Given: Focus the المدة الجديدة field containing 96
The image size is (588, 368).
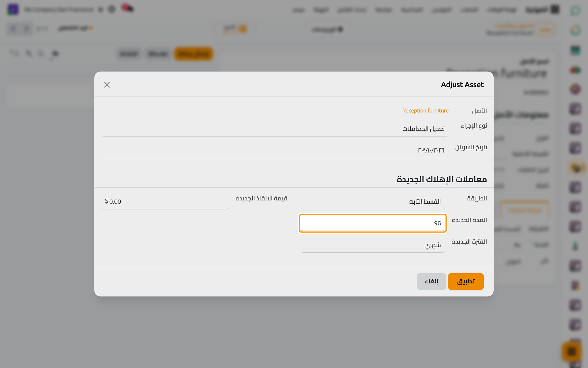Looking at the screenshot, I should point(372,223).
